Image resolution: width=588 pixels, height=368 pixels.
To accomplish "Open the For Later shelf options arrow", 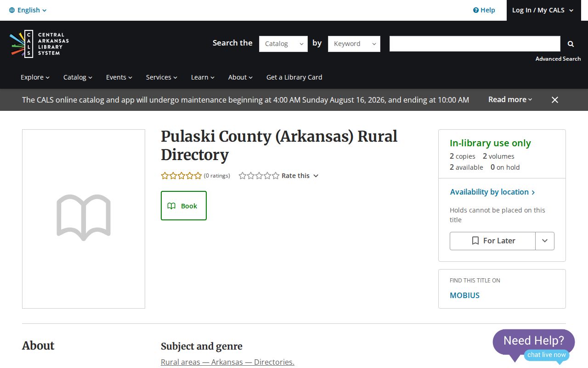I will tap(545, 241).
